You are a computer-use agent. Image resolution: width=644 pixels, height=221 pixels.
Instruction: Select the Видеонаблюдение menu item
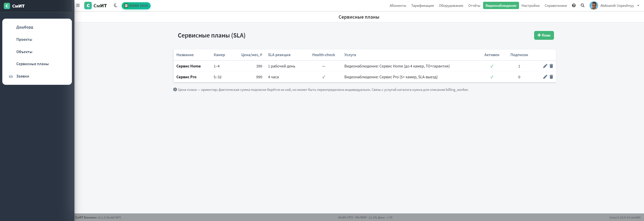pos(501,6)
